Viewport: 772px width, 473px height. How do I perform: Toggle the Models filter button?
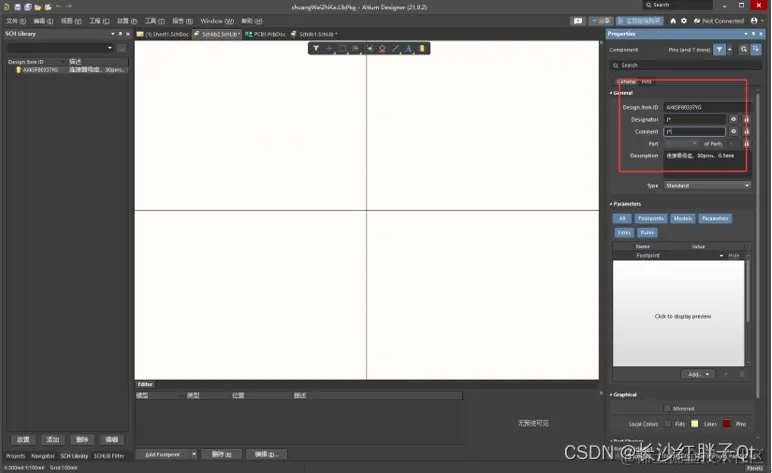point(682,218)
